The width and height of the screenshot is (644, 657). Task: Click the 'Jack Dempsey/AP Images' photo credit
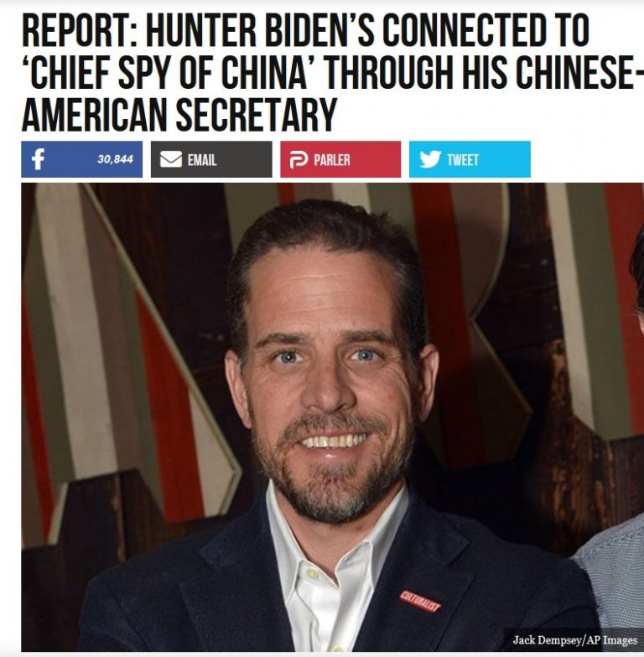click(575, 640)
